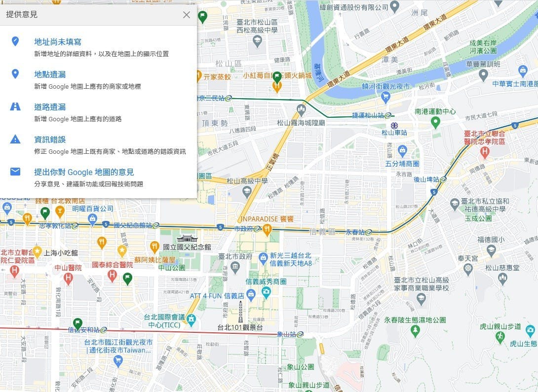Image resolution: width=538 pixels, height=392 pixels.
Task: Click the 松山慈惠堂 temple marker
Action: pos(502,278)
